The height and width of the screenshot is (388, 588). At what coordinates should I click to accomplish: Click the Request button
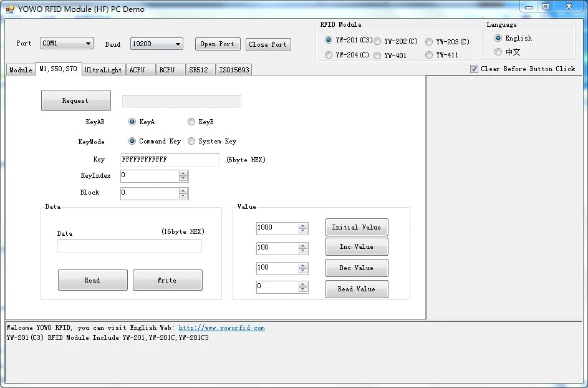point(75,100)
